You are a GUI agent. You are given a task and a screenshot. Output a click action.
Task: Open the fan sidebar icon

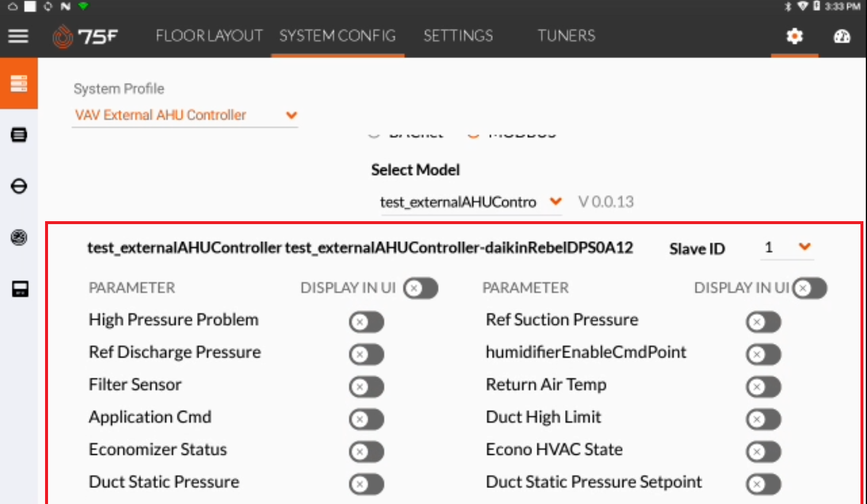click(x=19, y=237)
